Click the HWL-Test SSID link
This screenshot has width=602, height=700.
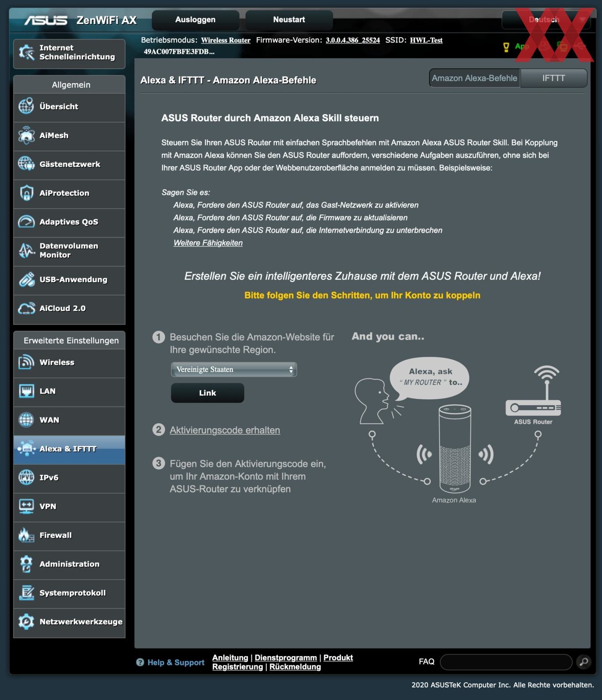tap(426, 40)
